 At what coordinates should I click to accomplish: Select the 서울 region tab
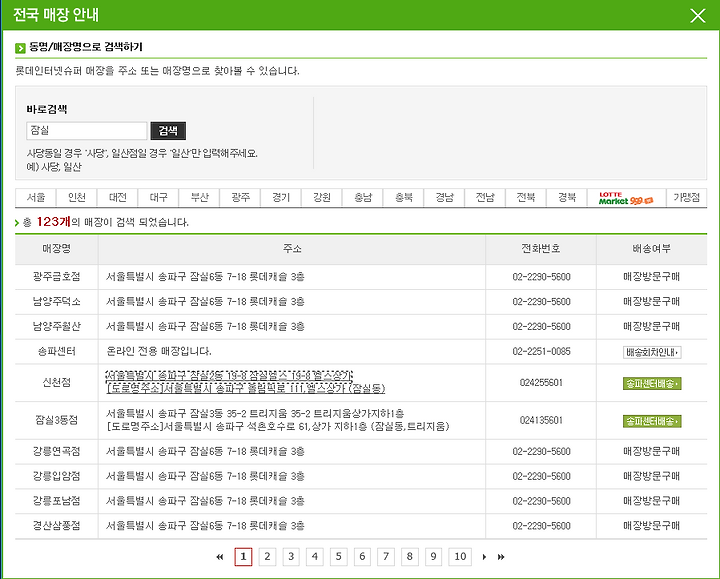[36, 197]
